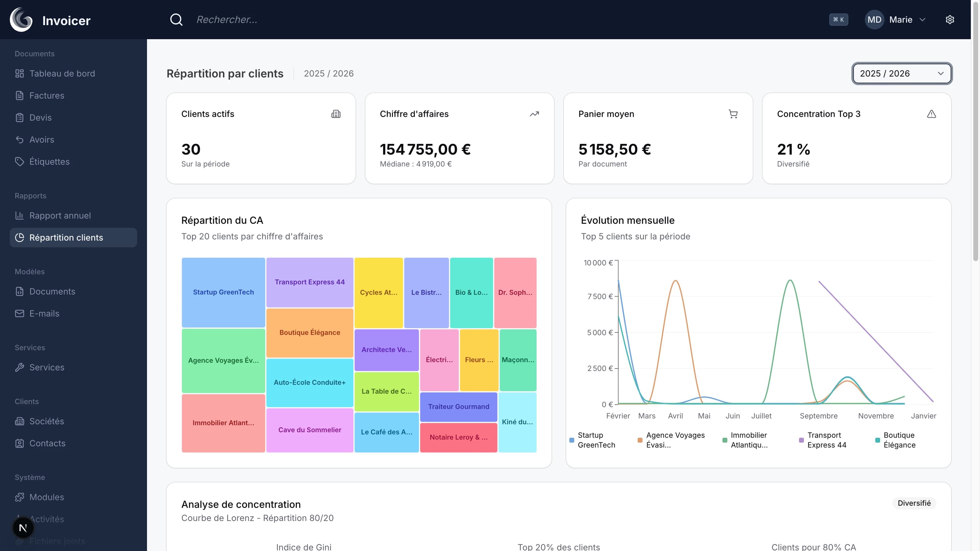The width and height of the screenshot is (980, 551).
Task: Toggle Transport Express 44 legend series
Action: (826, 440)
